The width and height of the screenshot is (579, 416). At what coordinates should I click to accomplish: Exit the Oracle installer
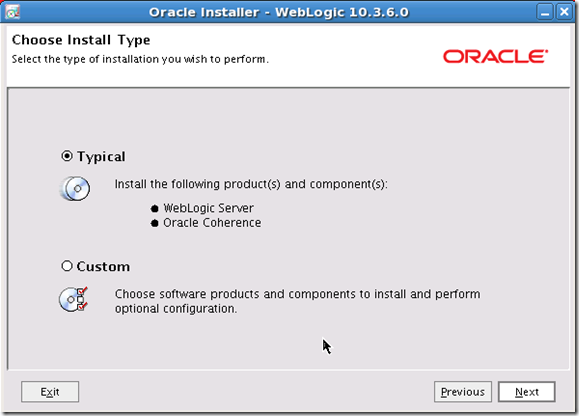(50, 392)
